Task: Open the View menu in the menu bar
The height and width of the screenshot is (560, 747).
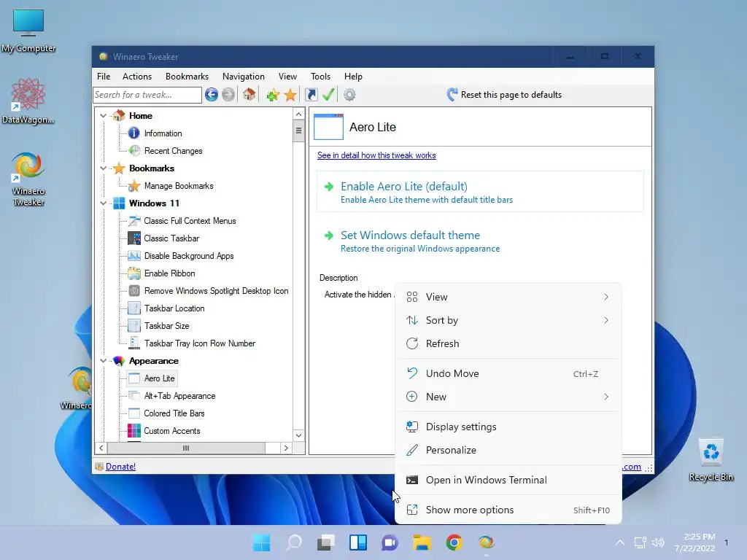Action: tap(287, 76)
